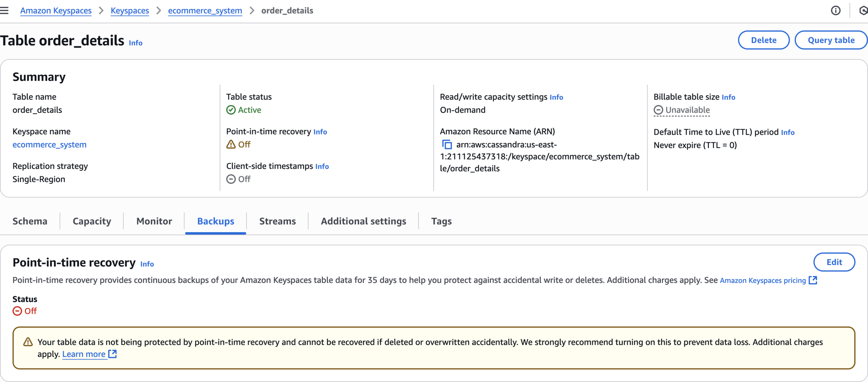Viewport: 868px width, 382px height.
Task: Copy the ARN using the copy icon
Action: 447,144
